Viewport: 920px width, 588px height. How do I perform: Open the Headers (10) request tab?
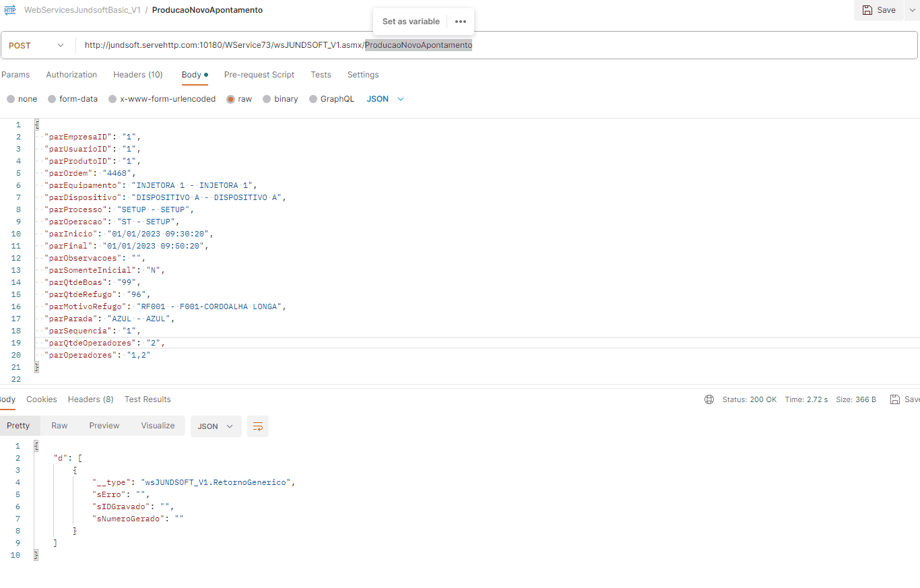(138, 75)
